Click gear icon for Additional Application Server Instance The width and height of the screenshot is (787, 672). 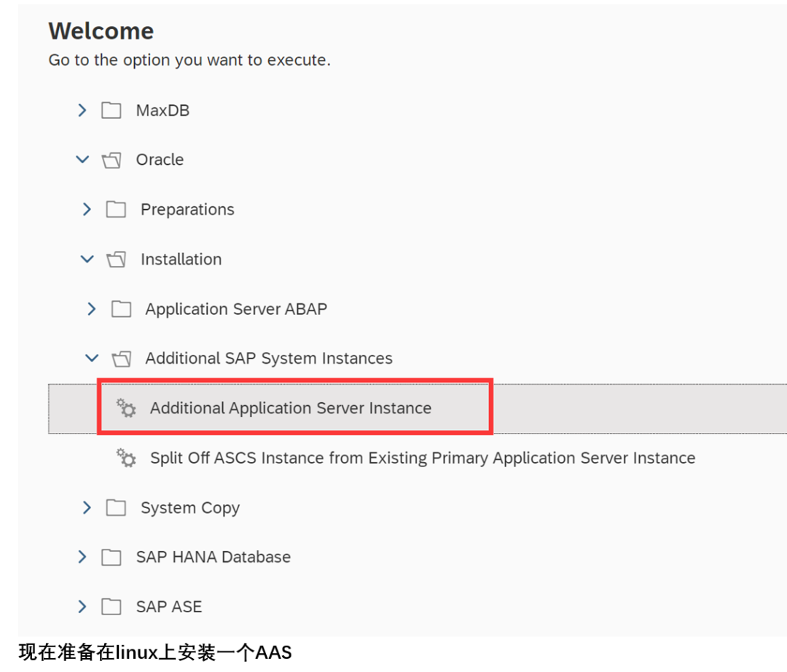(x=126, y=408)
